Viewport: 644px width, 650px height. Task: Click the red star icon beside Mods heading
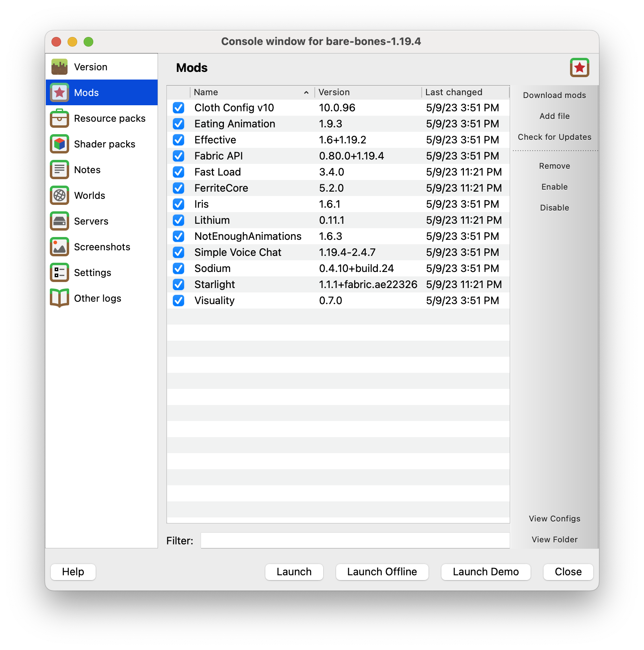579,67
